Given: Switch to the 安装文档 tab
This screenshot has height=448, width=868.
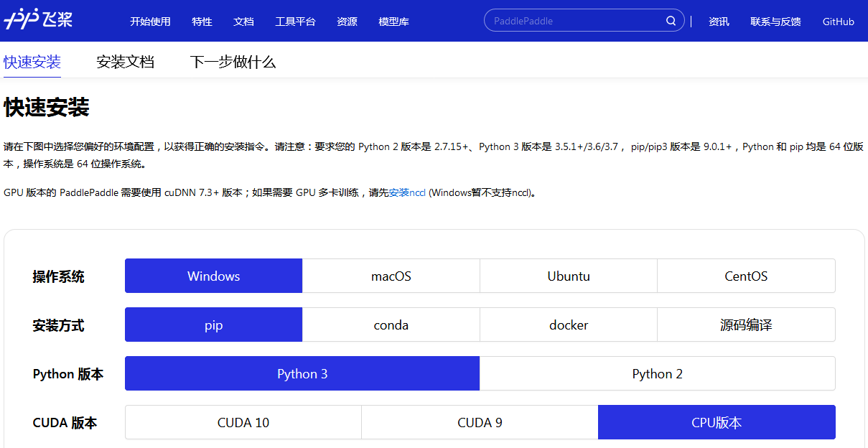Looking at the screenshot, I should tap(126, 62).
